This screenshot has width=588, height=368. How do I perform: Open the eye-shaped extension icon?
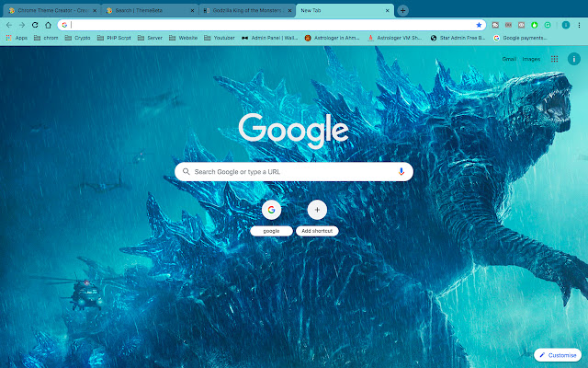point(521,25)
